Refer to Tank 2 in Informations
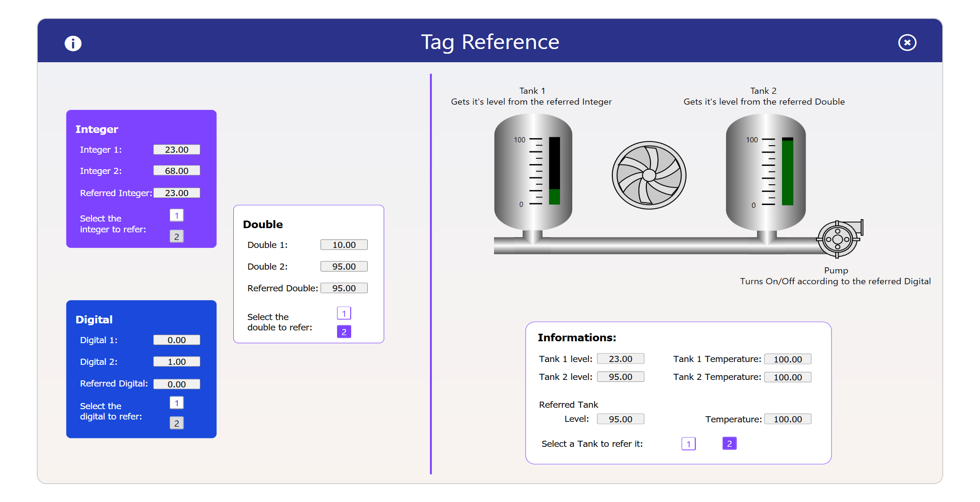 tap(729, 444)
